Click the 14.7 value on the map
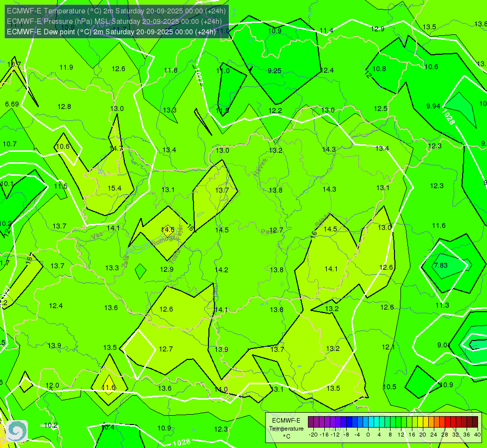487x448 pixels. [116, 149]
